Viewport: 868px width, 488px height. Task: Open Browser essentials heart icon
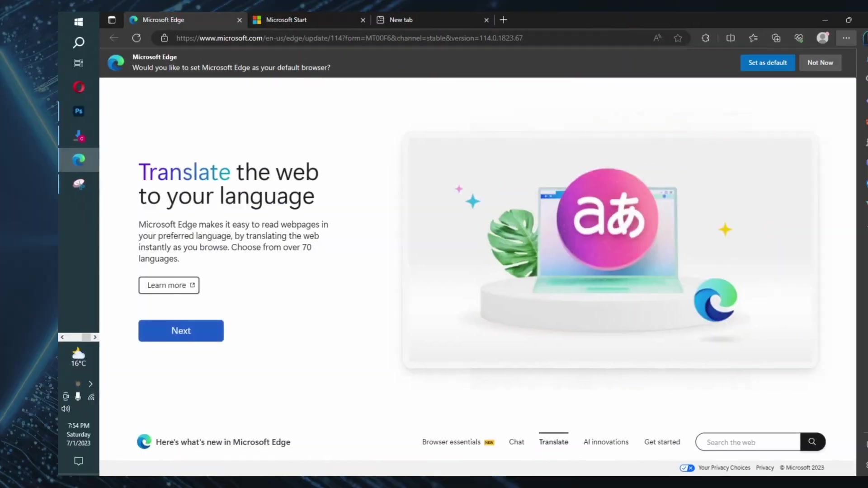pos(799,38)
